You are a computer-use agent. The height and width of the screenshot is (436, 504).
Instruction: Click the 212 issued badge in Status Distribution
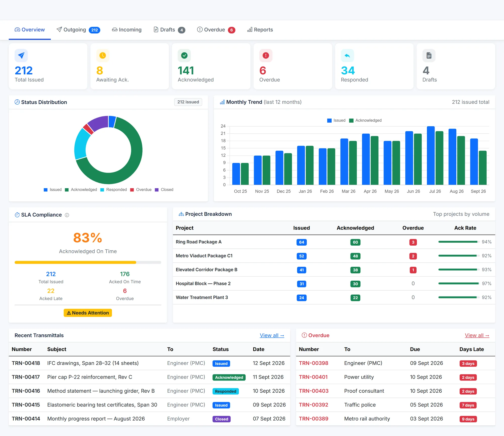[x=188, y=102]
